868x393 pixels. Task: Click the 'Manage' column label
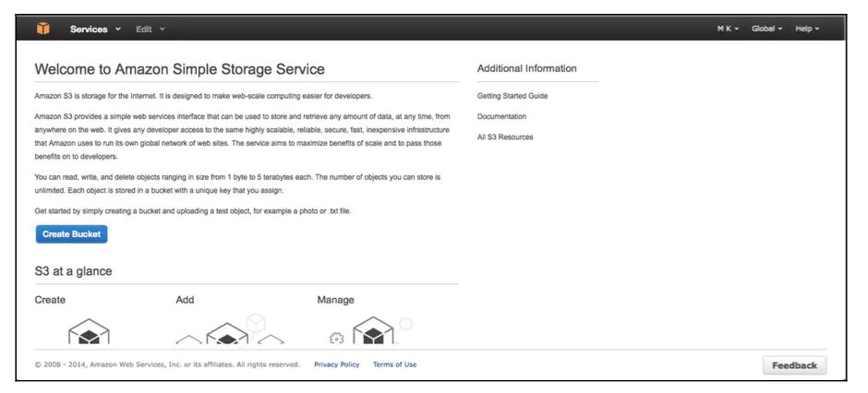[335, 300]
